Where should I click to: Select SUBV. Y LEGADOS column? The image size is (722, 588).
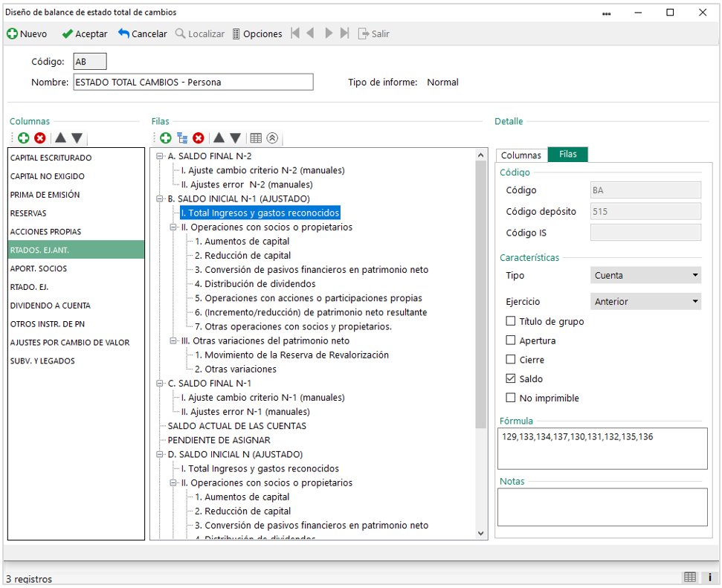(77, 361)
